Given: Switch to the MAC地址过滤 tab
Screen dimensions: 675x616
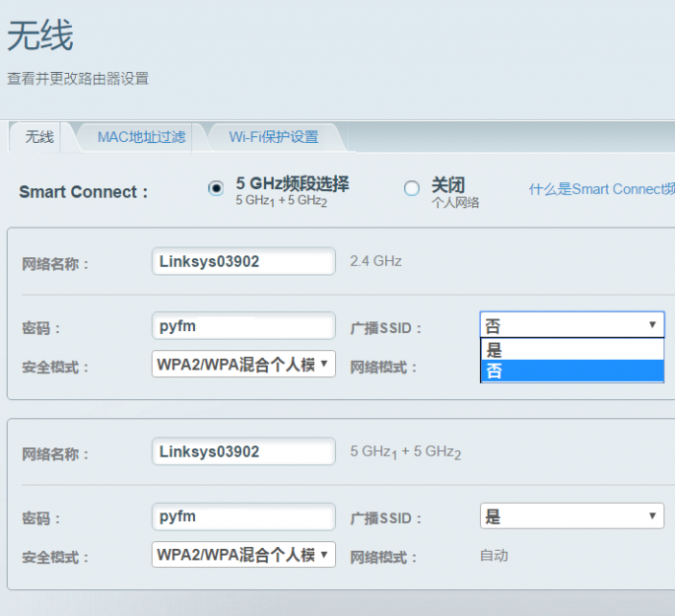Looking at the screenshot, I should point(141,137).
